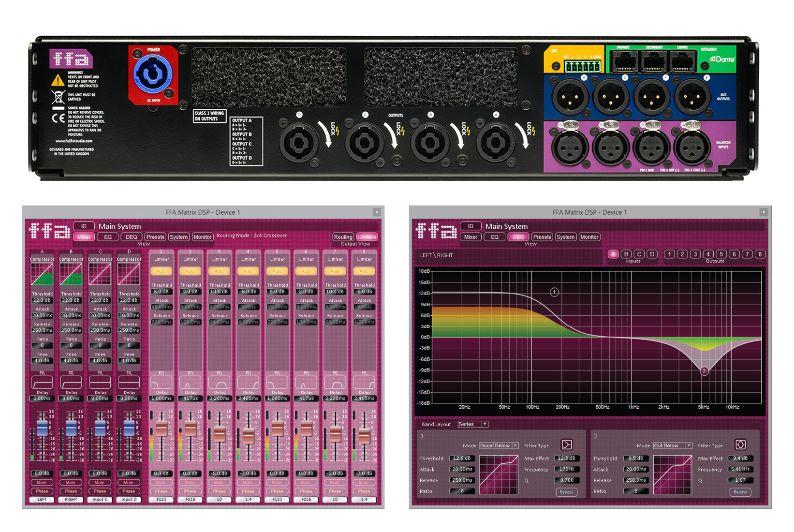Select band node 2 on DEQ graph
This screenshot has height=532, width=794.
(704, 371)
